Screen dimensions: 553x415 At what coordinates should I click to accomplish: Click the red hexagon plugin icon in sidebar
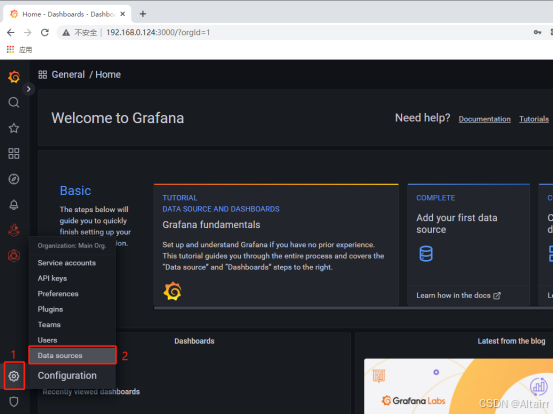point(14,256)
